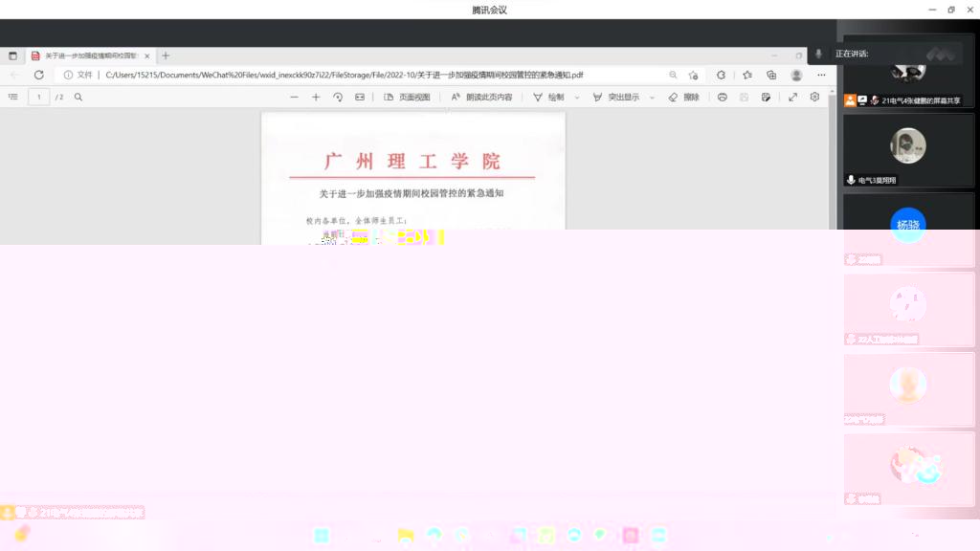Screen dimensions: 980x551
Task: Print the PDF document
Action: tap(722, 97)
